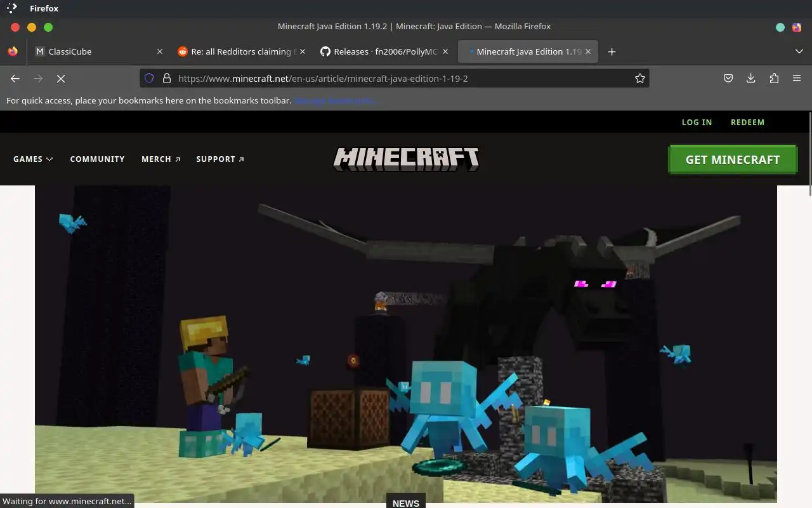Click the NEWS label
This screenshot has height=508, width=812.
406,503
